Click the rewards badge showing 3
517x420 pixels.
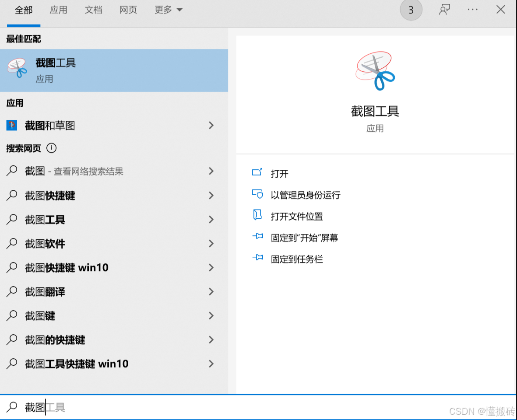pos(411,10)
